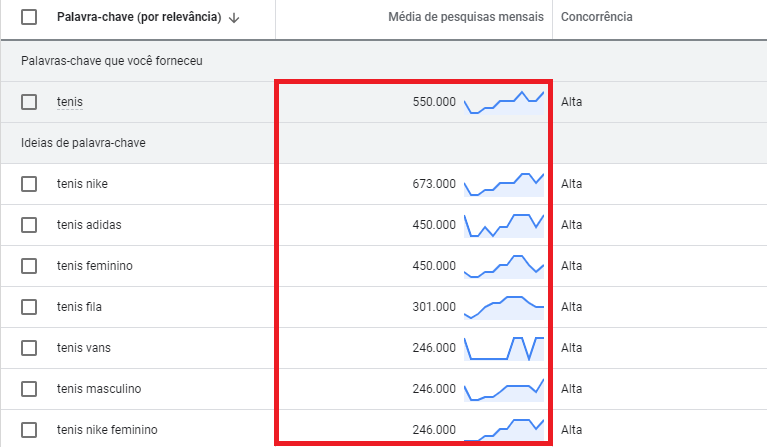Screen dimensions: 767x447
Task: Select the keyword text tenis masculino
Action: [x=99, y=389]
